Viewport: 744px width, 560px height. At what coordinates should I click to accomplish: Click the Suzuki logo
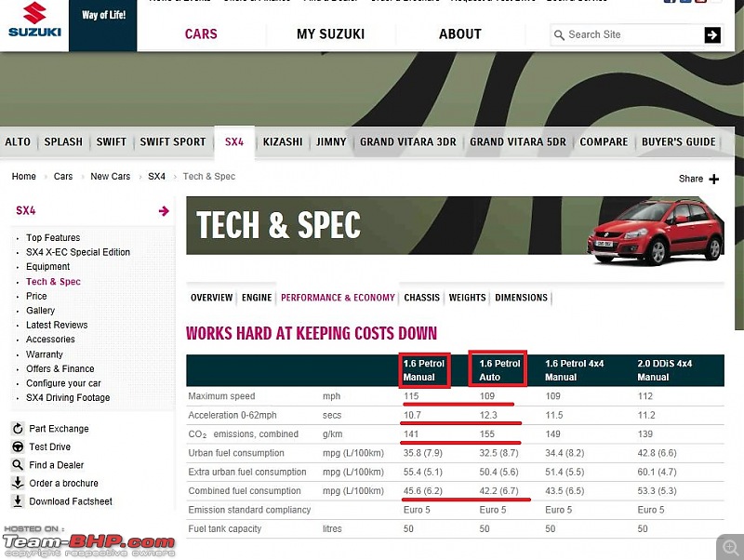[x=34, y=20]
